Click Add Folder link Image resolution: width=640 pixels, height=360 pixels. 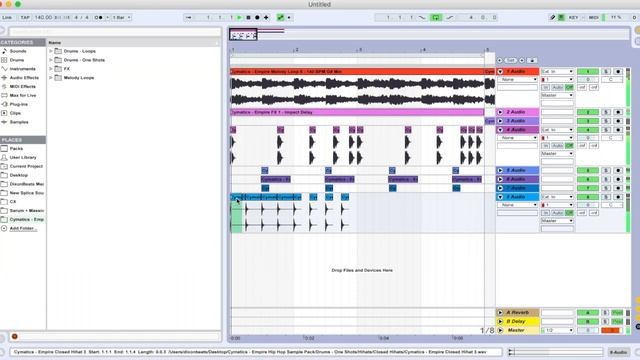(x=23, y=229)
